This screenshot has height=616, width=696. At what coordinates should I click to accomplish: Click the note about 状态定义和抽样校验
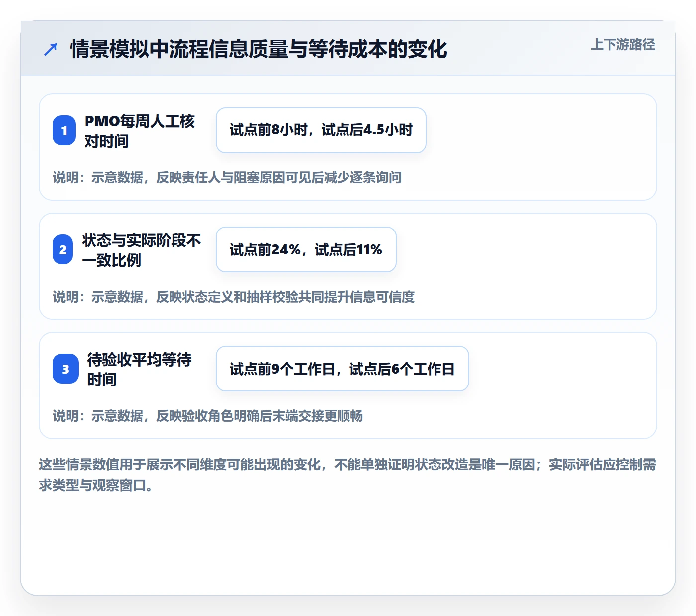pyautogui.click(x=234, y=297)
